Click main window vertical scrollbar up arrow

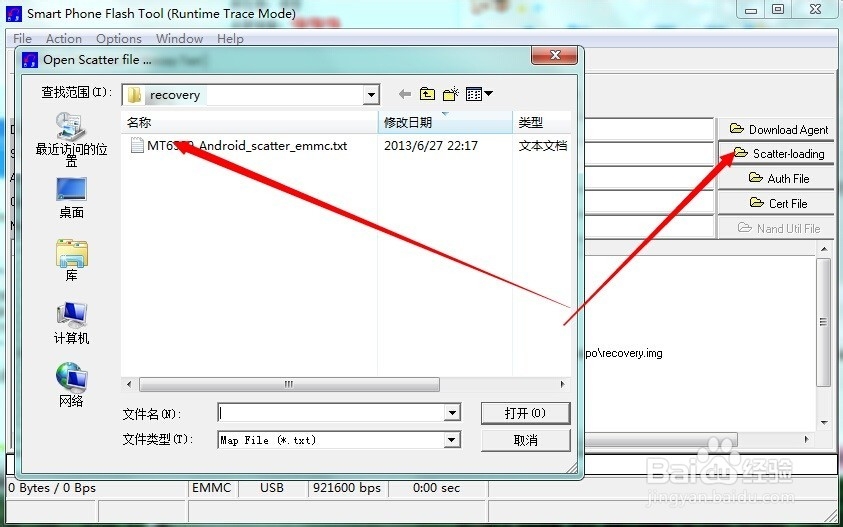[824, 249]
